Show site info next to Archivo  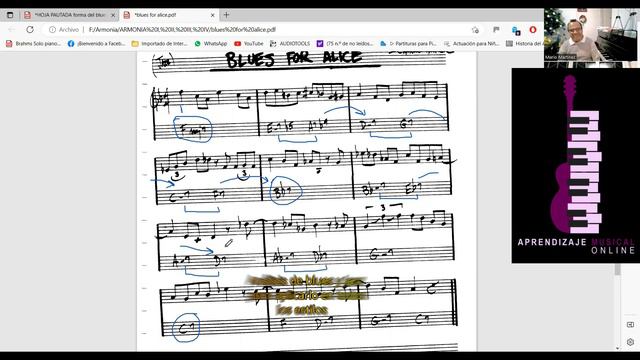coord(52,29)
